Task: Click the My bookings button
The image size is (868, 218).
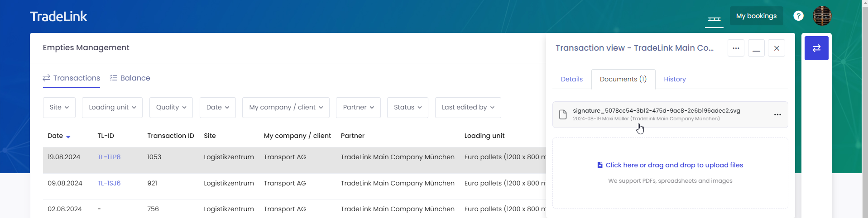Action: [756, 16]
